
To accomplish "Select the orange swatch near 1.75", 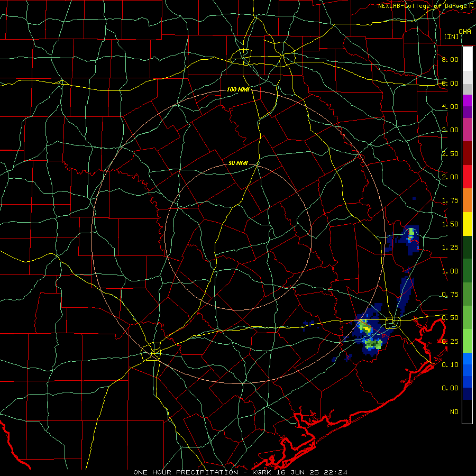I will 467,200.
